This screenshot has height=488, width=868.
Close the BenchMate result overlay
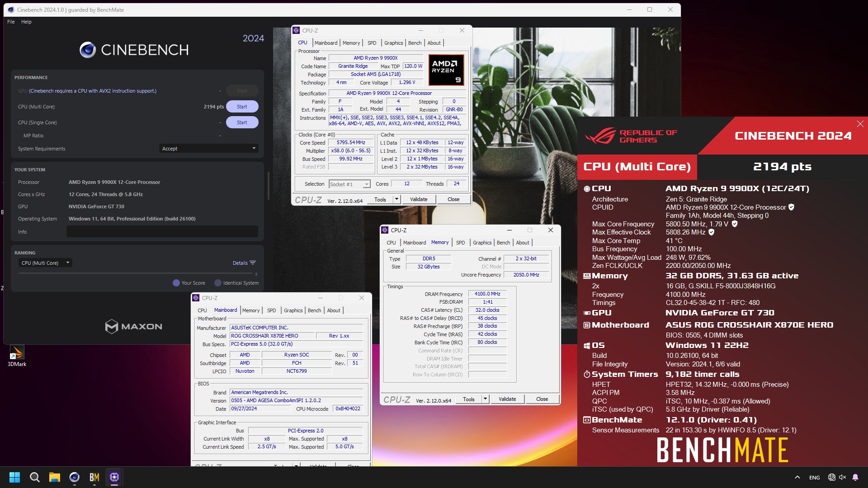[860, 124]
